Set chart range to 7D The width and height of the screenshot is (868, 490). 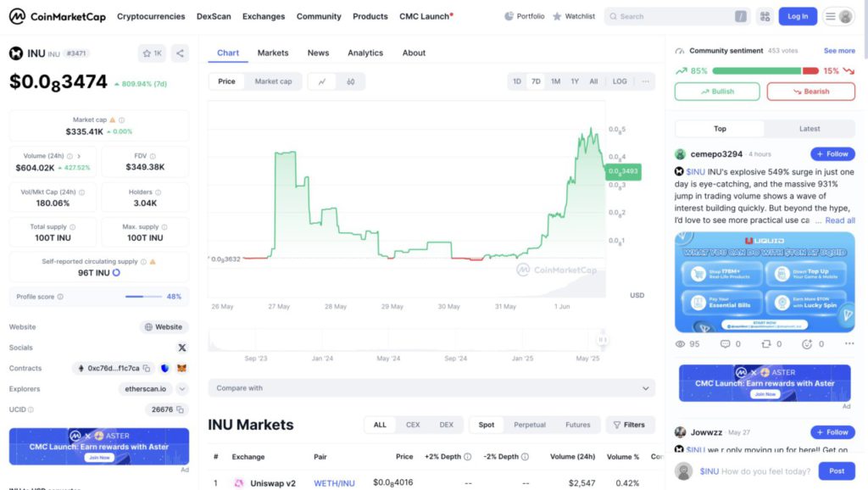coord(536,81)
